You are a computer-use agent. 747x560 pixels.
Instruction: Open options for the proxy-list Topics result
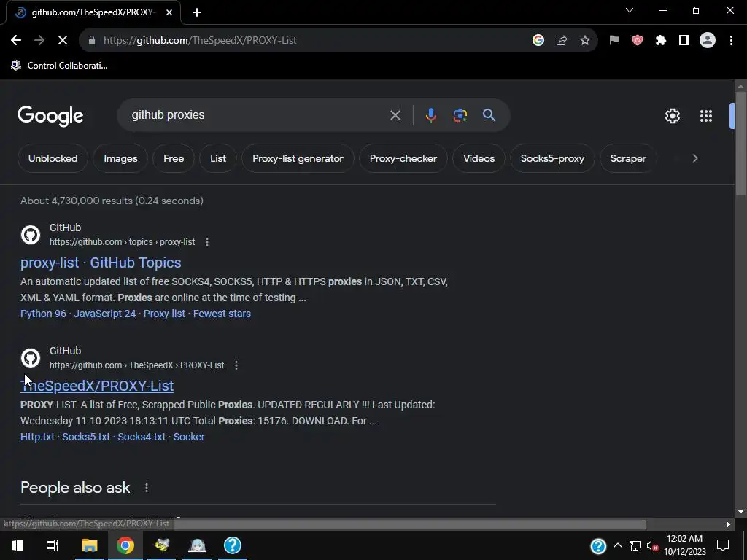point(206,242)
